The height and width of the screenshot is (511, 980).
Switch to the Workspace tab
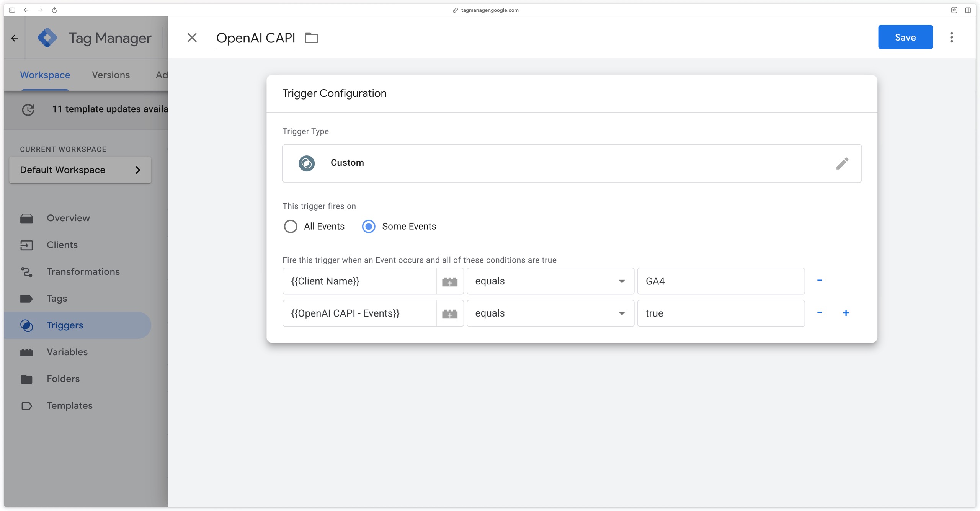pyautogui.click(x=45, y=75)
